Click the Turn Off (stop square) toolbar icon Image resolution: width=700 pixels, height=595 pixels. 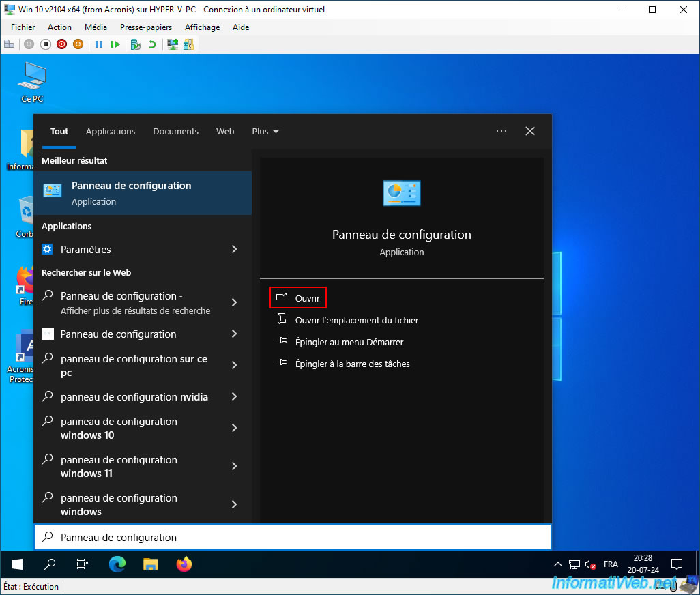[46, 44]
